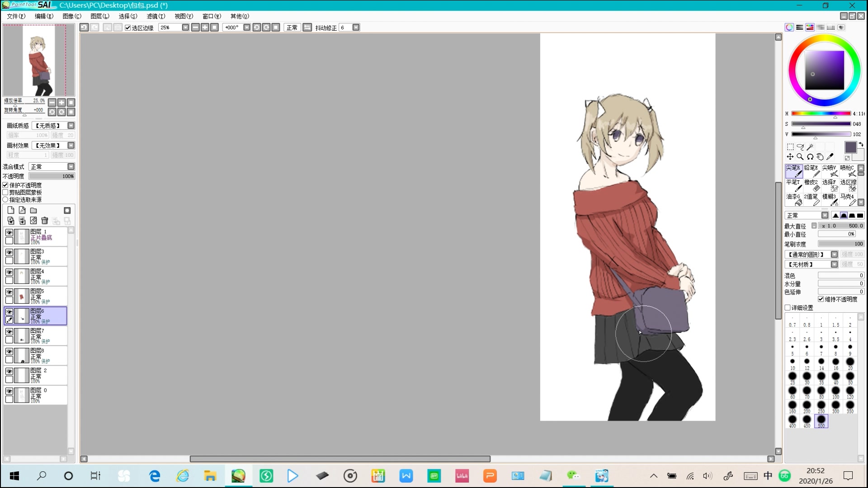Pick the eyedropper color picker tool
This screenshot has width=868, height=488.
[830, 157]
